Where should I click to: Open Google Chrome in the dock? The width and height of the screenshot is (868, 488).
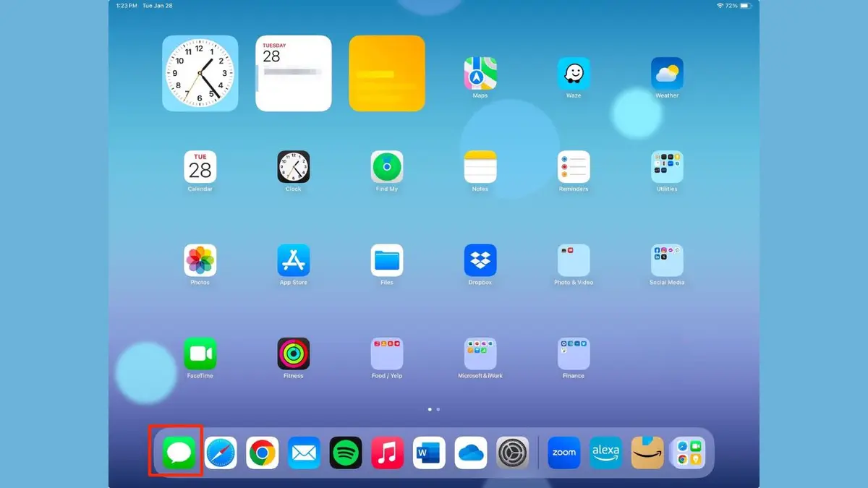pos(263,453)
